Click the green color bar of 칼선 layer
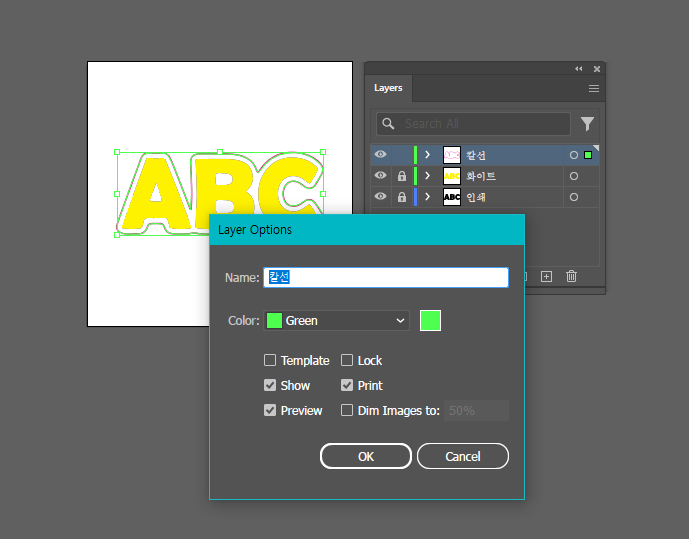 [415, 155]
